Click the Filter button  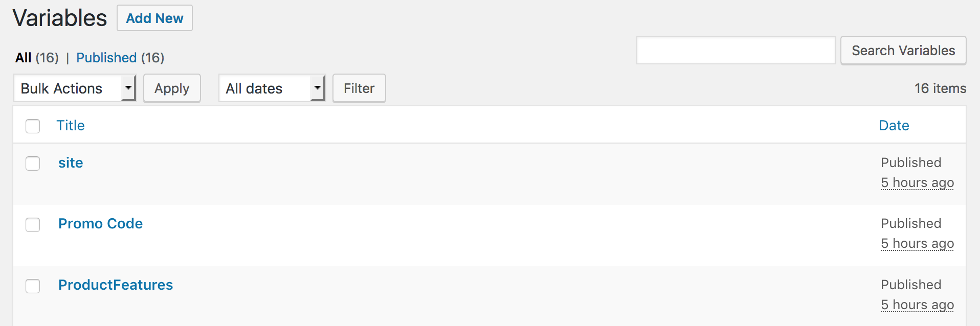pyautogui.click(x=359, y=88)
